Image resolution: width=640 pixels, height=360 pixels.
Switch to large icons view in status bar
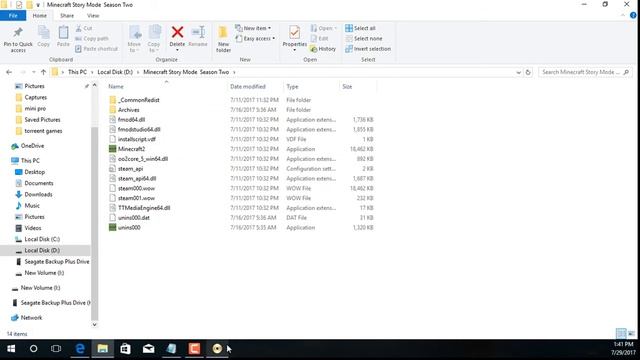tap(631, 333)
